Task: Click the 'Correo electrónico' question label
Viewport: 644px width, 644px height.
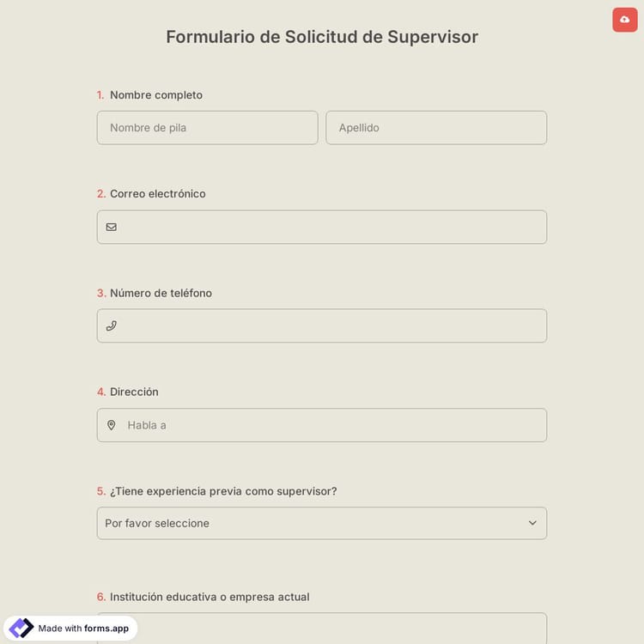Action: click(158, 194)
